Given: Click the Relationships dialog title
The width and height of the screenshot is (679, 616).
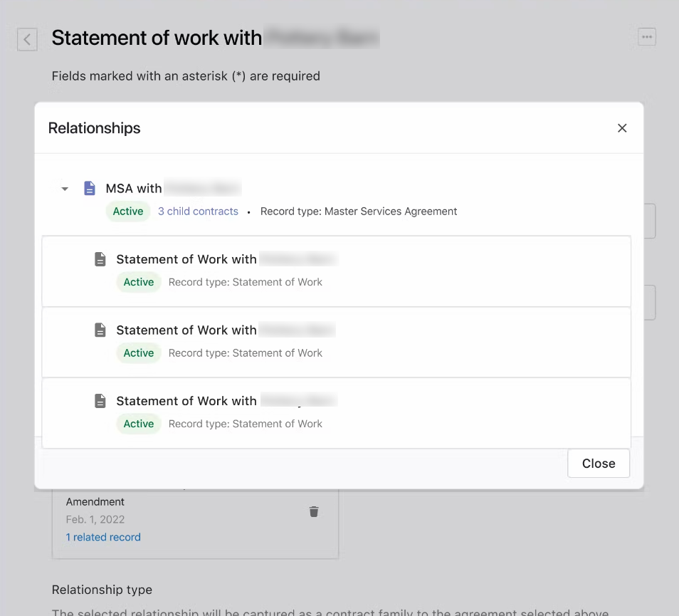Looking at the screenshot, I should tap(94, 128).
